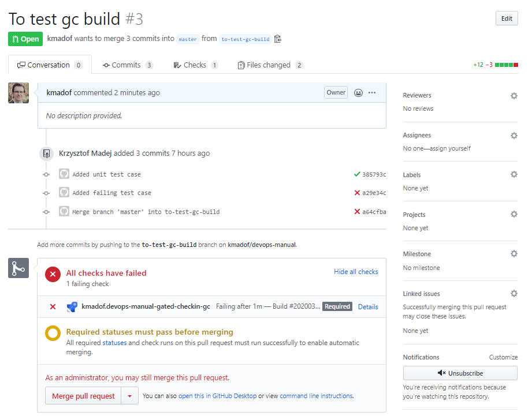Open the 'Added unit test case' commit message
This screenshot has height=416, width=532.
(x=106, y=174)
